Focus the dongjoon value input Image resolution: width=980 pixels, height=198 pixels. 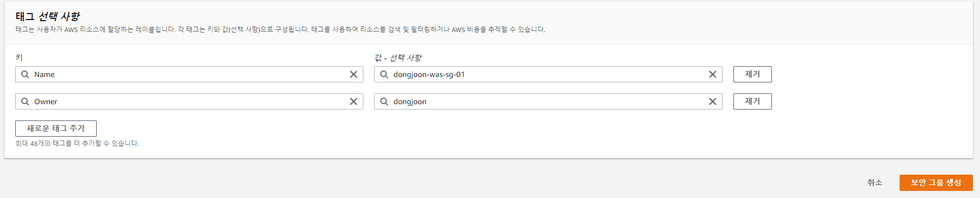point(548,101)
